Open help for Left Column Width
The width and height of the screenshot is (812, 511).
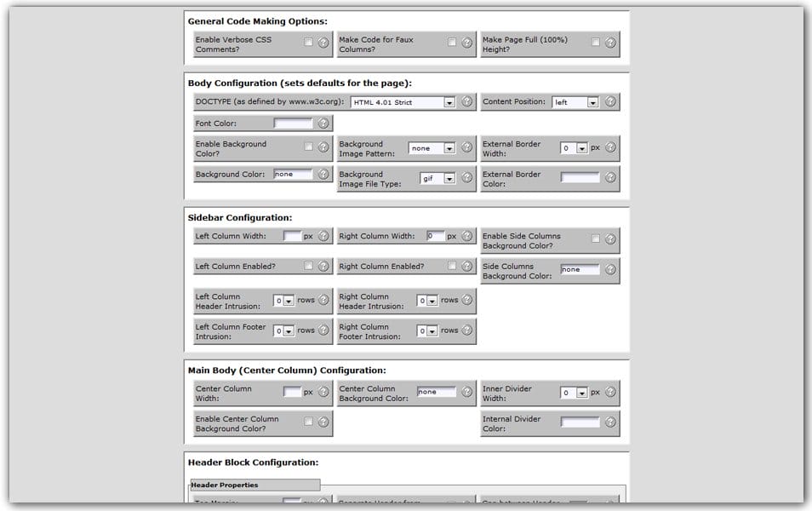(x=322, y=237)
